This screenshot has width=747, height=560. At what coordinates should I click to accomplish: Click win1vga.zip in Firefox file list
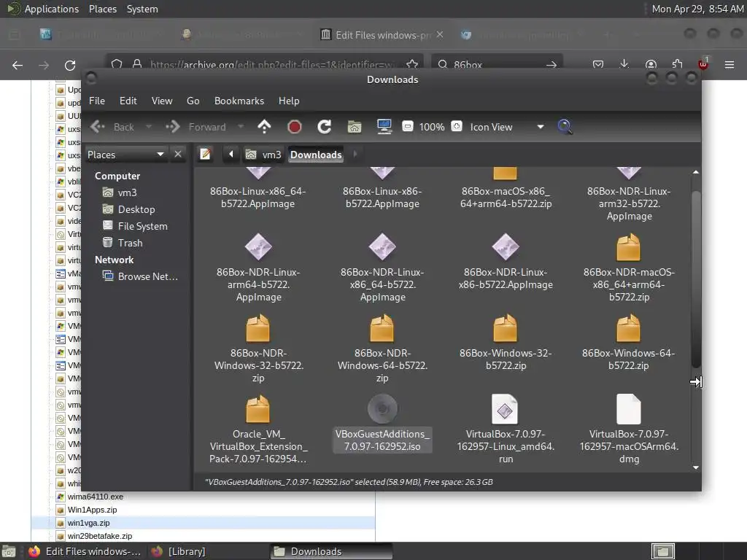(x=88, y=523)
